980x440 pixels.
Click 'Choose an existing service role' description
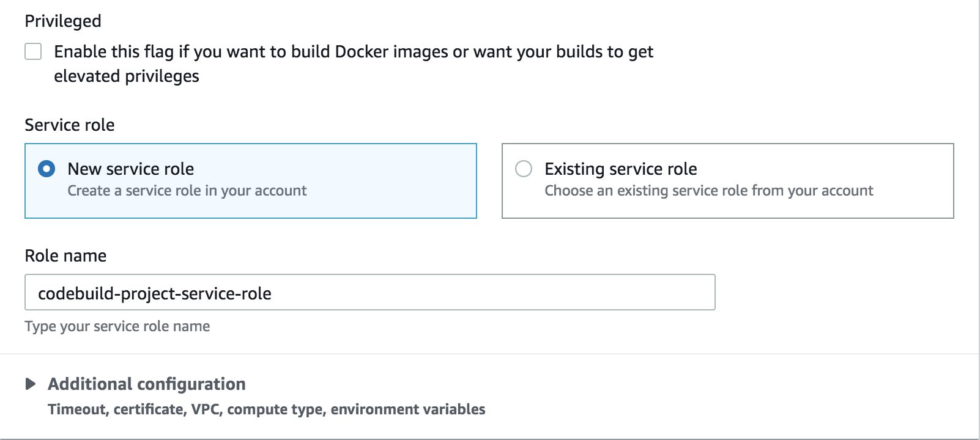pos(709,191)
